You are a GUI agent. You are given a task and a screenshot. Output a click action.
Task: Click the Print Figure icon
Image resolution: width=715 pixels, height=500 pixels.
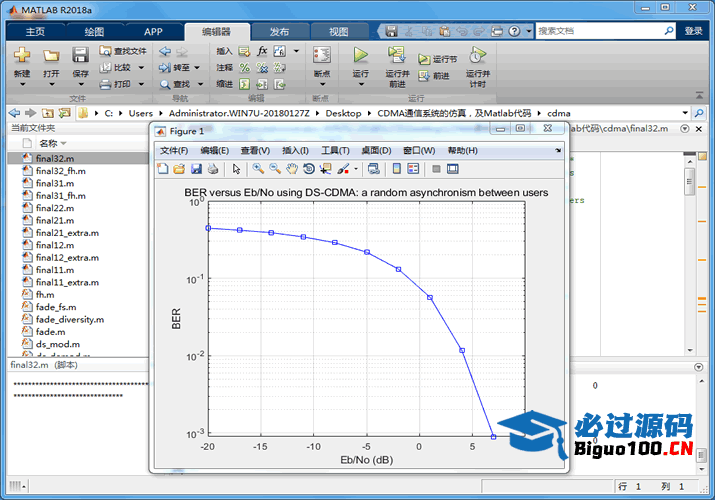coord(213,169)
